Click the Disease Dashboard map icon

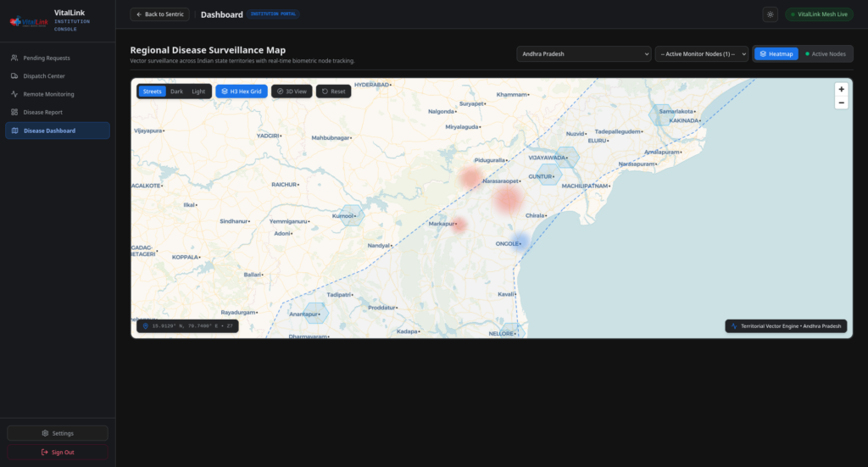(15, 131)
